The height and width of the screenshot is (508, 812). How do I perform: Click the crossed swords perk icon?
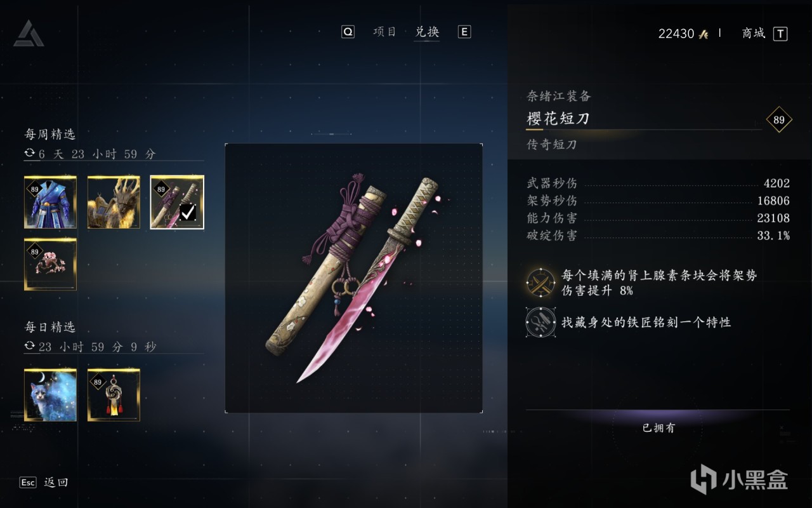540,283
